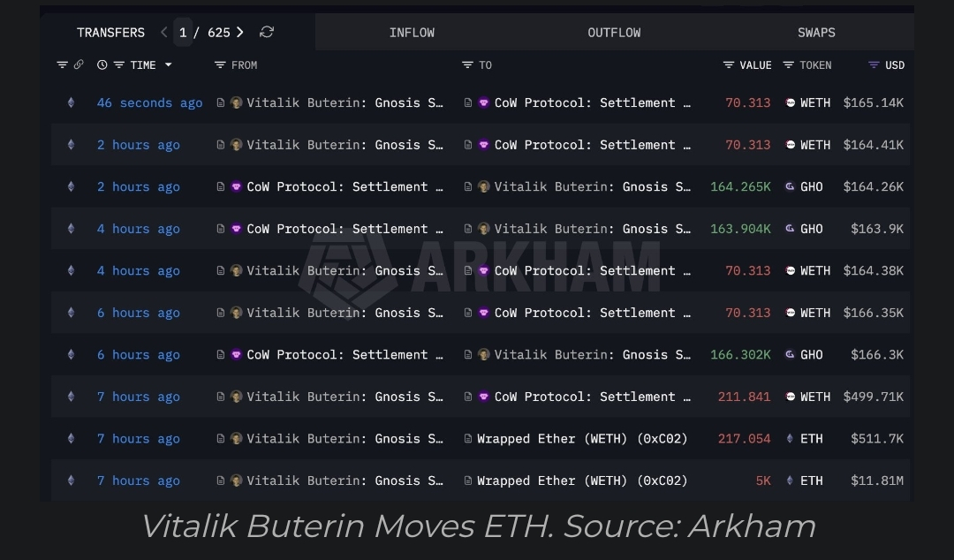
Task: Click the page number input field
Action: 183,33
